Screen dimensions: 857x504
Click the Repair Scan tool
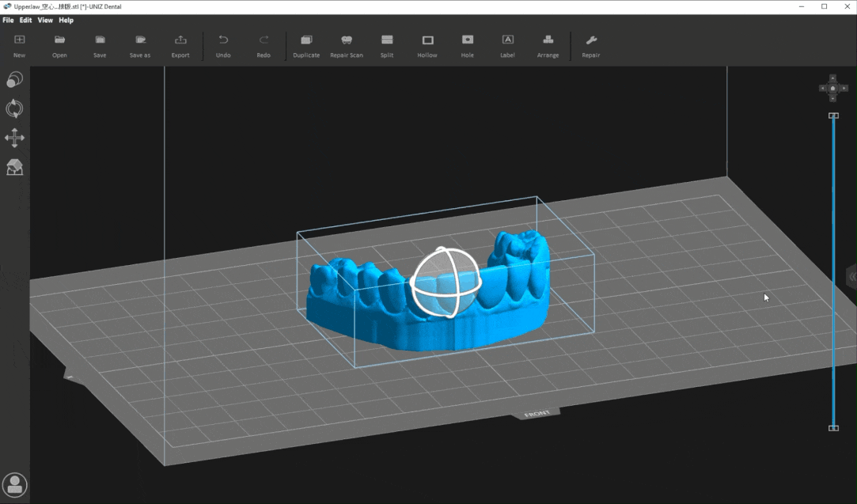(x=347, y=46)
